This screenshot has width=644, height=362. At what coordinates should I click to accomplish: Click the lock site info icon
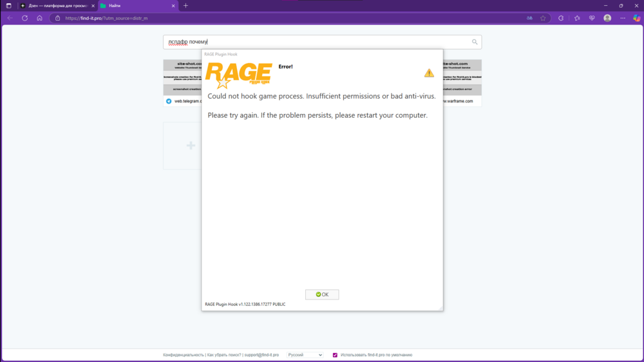(x=57, y=18)
